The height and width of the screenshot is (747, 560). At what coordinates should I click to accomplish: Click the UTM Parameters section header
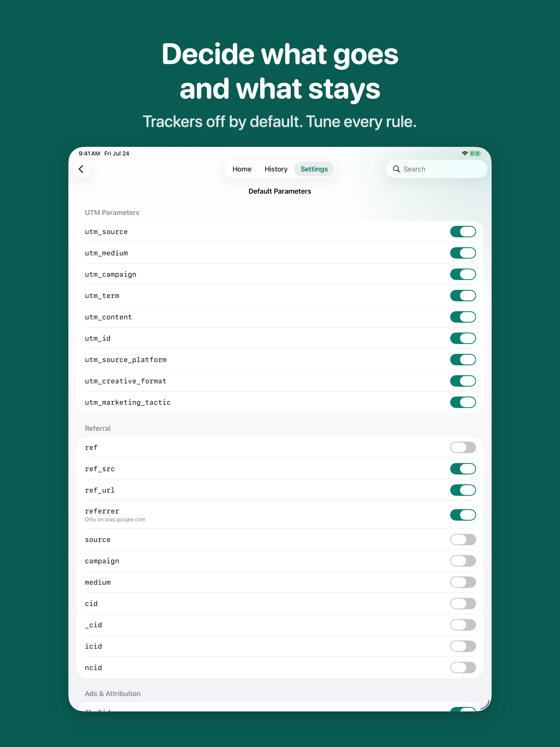(x=112, y=213)
